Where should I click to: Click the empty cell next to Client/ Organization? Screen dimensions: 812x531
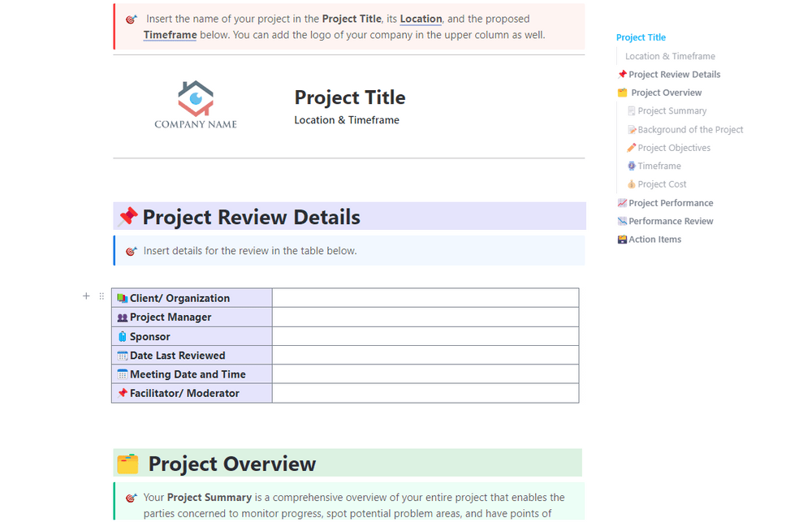425,298
